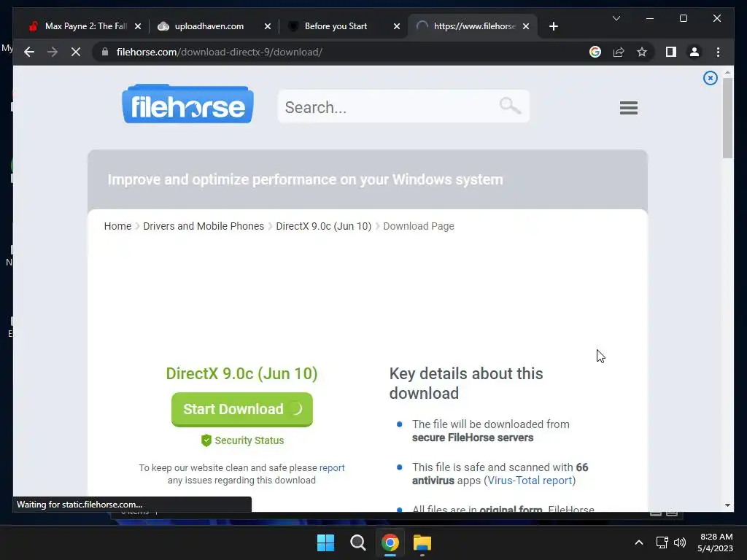
Task: Close the uploadhaven.com tab
Action: tap(267, 26)
